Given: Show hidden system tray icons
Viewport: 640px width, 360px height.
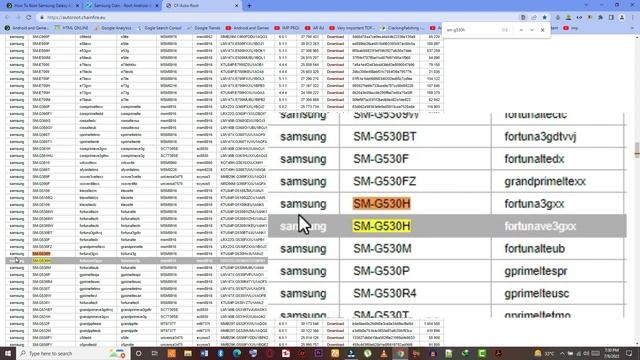Looking at the screenshot, I should [x=562, y=353].
